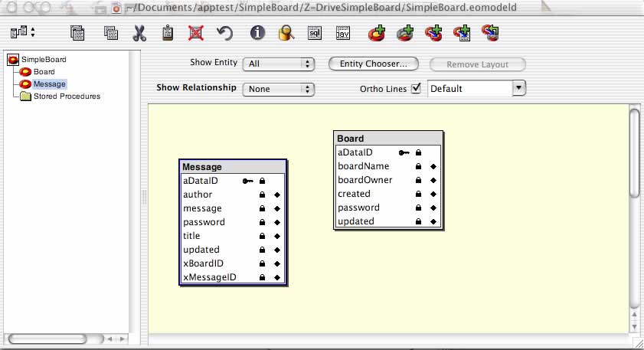Image resolution: width=644 pixels, height=350 pixels.
Task: Open the Show Relationship dropdown
Action: (x=279, y=89)
